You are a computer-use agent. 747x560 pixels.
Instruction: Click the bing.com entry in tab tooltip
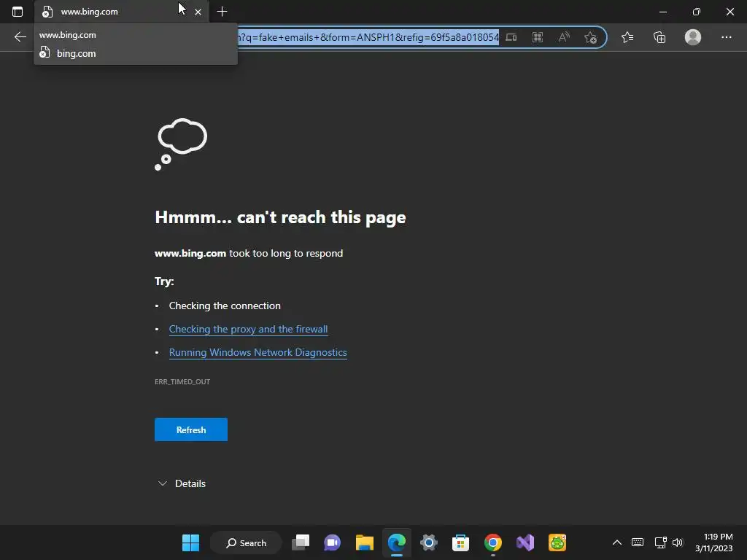pos(76,53)
